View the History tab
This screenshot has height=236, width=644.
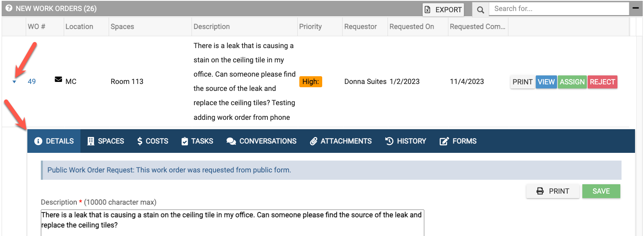coord(406,141)
